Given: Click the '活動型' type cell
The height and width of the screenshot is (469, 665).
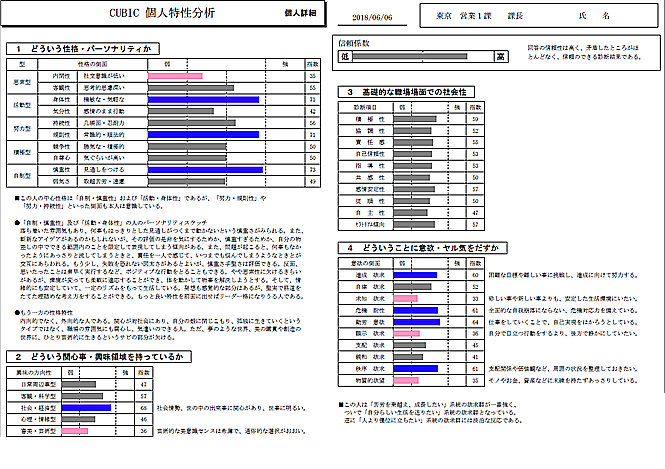Looking at the screenshot, I should point(22,105).
